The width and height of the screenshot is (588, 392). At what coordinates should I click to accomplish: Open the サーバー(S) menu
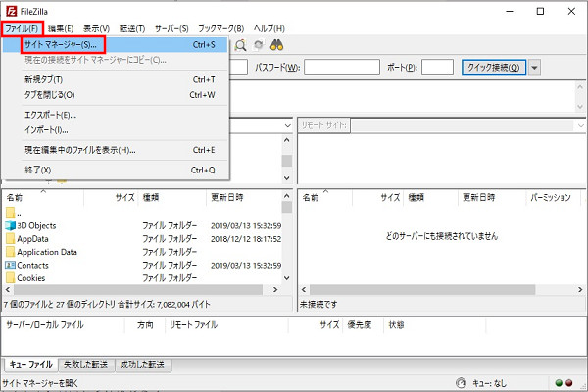tap(171, 28)
